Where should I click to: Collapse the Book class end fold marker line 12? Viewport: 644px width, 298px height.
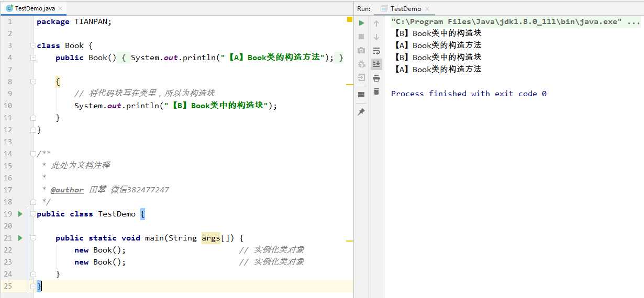tap(33, 130)
